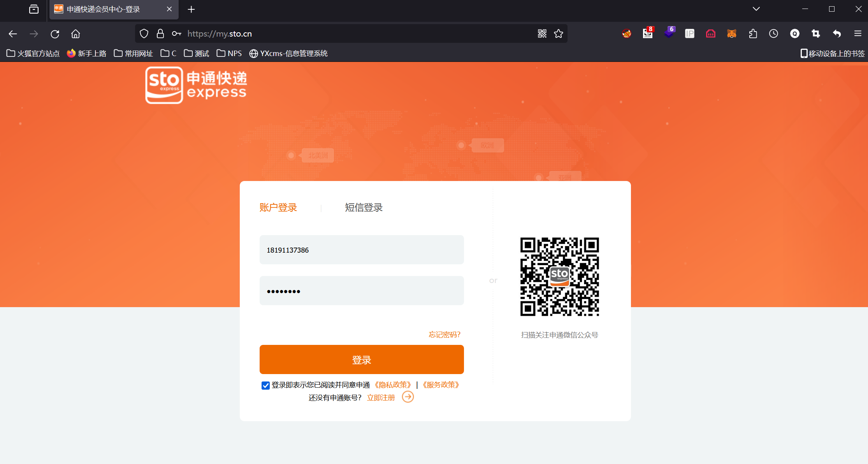868x464 pixels.
Task: Open the crossed-out red circle extension
Action: [627, 34]
